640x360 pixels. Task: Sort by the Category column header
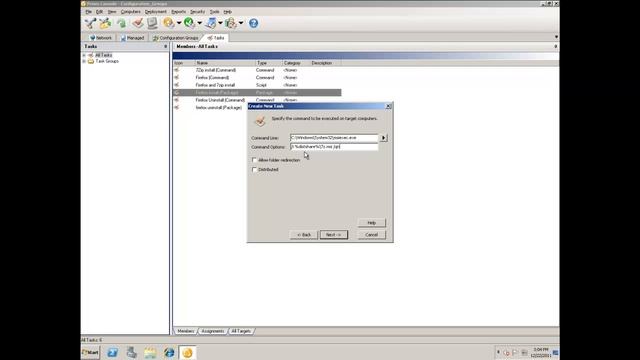pyautogui.click(x=296, y=63)
